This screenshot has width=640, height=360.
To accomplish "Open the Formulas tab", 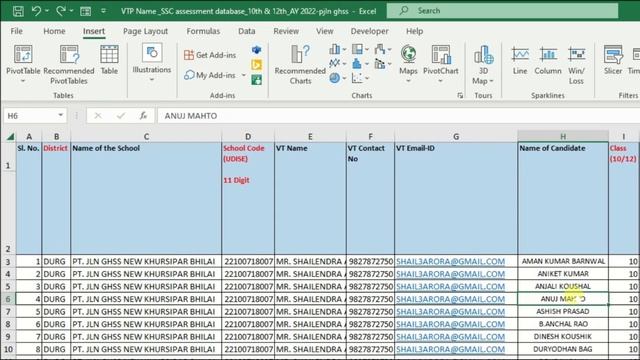I will point(203,31).
